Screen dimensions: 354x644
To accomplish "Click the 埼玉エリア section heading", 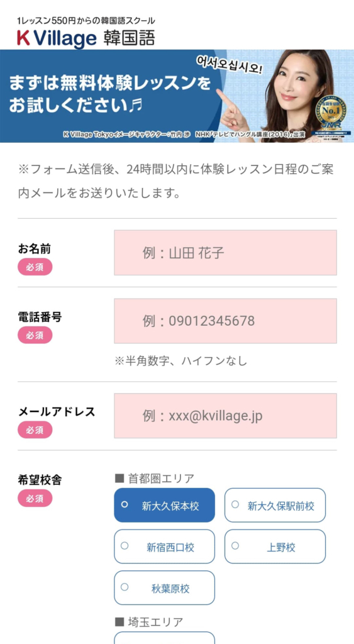I will coord(149,622).
